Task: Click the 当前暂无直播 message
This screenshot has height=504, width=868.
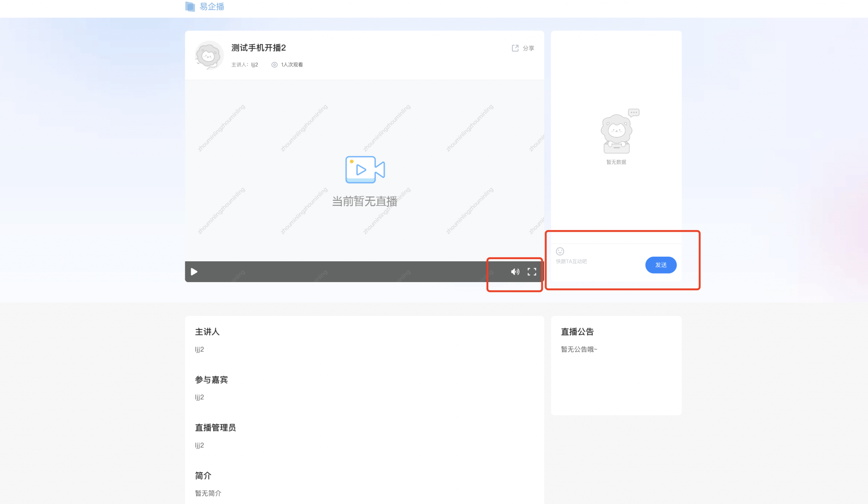Action: pos(364,201)
